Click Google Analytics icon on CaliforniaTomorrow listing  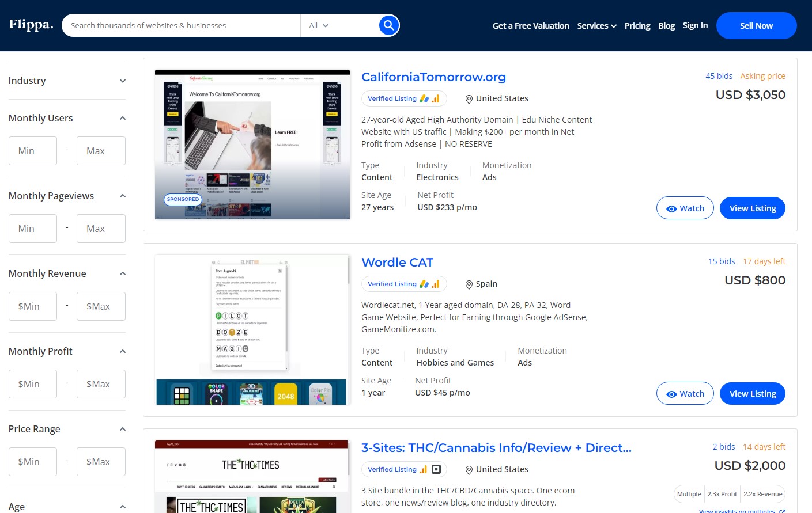tap(436, 98)
